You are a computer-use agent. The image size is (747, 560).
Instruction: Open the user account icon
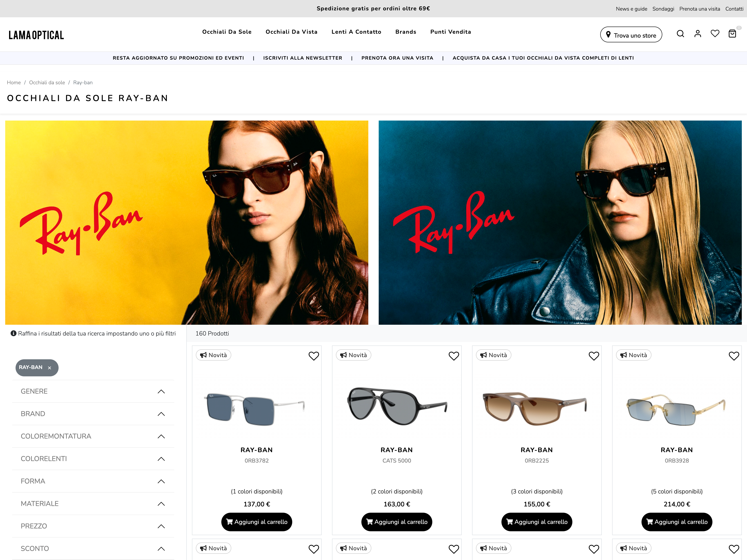[698, 34]
